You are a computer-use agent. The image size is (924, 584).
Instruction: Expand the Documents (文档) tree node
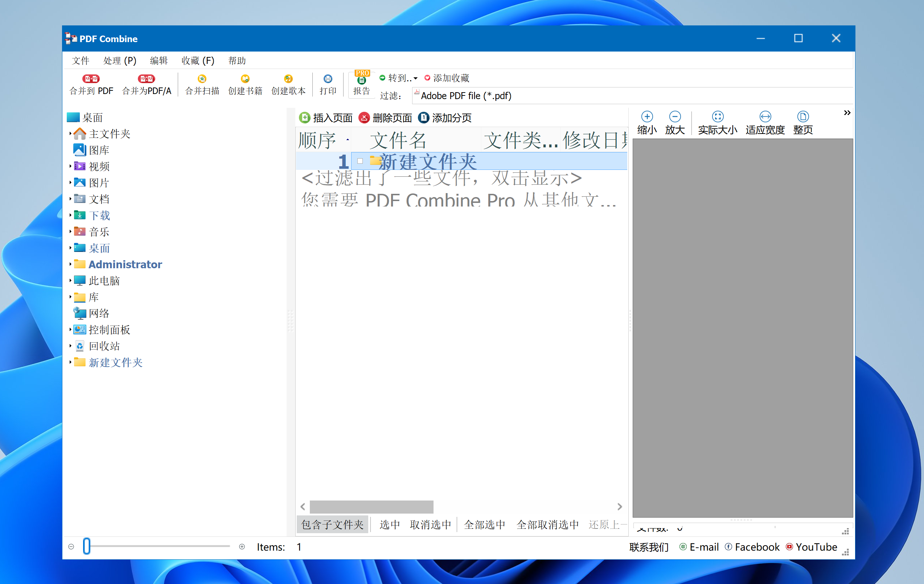tap(70, 199)
